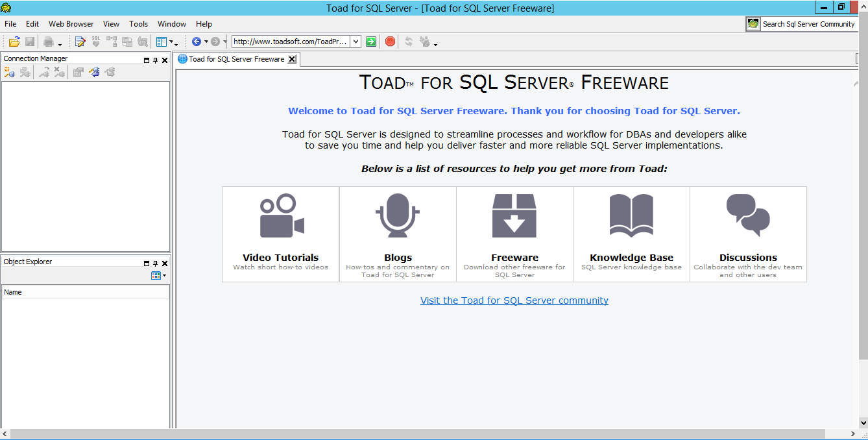This screenshot has width=868, height=440.
Task: Click the Search Sql Server Community icon
Action: [x=753, y=23]
